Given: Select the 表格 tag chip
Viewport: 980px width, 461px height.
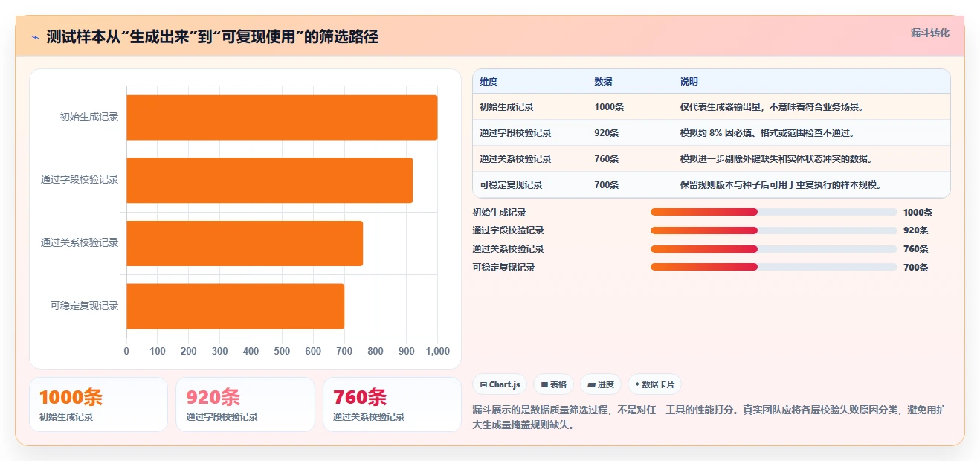Looking at the screenshot, I should point(553,384).
